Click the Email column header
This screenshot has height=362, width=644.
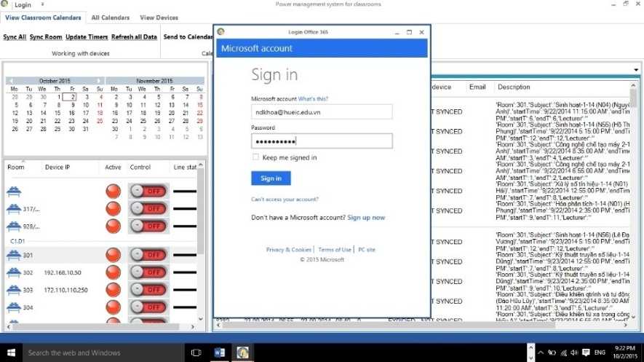[x=477, y=87]
